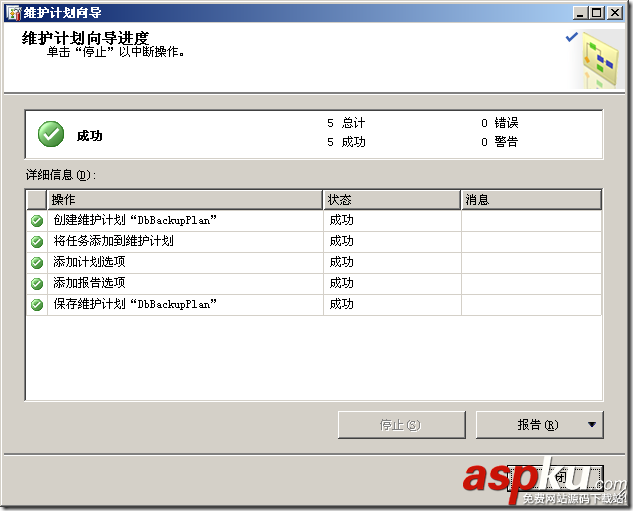Click the 成功 status of 添加报告选项 row

coord(342,283)
